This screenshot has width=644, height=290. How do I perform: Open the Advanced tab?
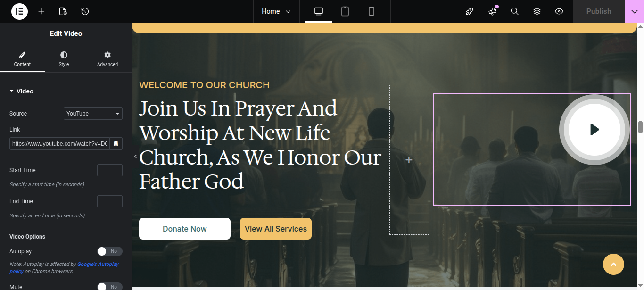click(107, 59)
